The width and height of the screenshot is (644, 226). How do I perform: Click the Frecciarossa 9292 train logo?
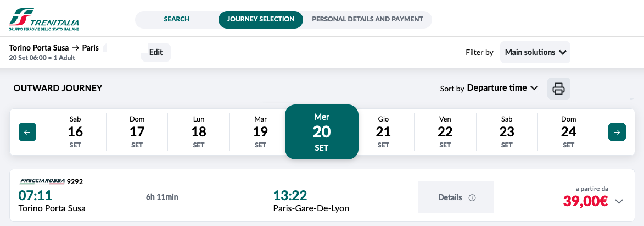coord(42,181)
